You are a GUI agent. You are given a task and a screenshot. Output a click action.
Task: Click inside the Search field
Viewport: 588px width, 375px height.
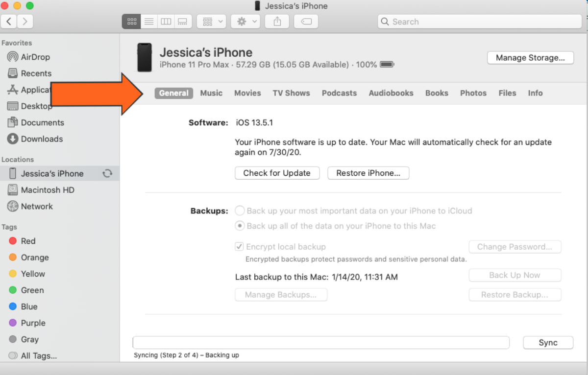(x=479, y=22)
